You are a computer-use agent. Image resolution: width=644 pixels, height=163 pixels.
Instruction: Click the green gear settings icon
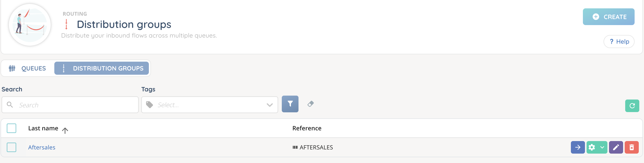click(592, 147)
